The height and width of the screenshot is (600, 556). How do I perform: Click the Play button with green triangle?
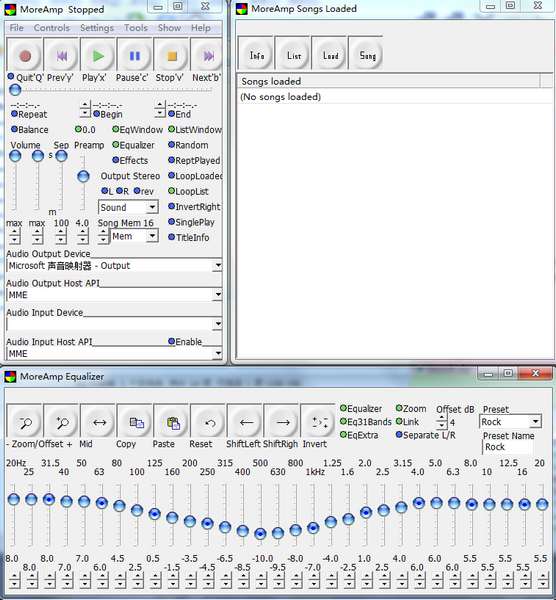(98, 56)
